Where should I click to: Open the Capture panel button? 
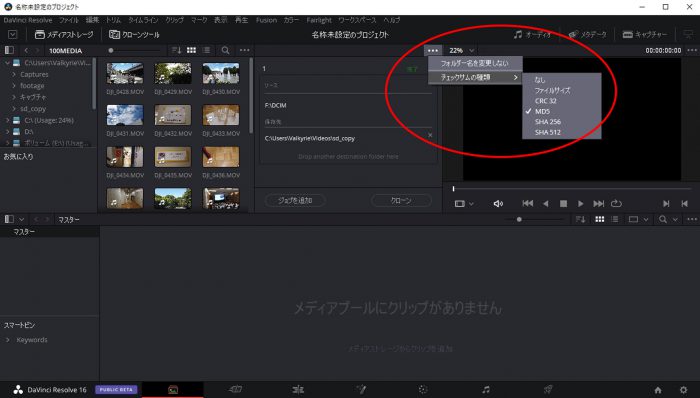(645, 34)
